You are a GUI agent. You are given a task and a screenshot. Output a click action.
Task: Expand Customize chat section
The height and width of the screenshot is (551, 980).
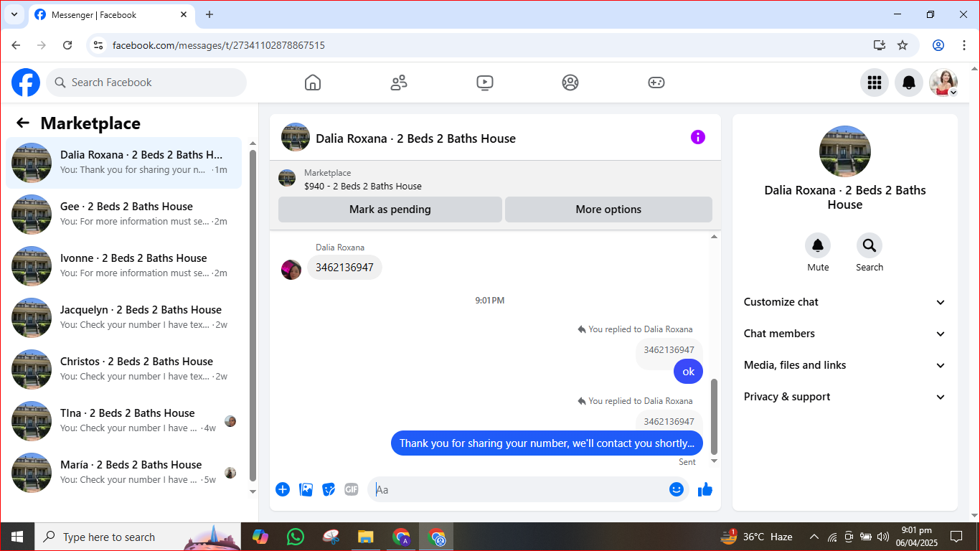pos(845,302)
